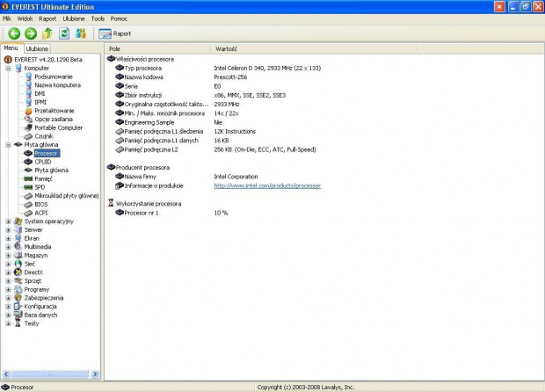Expand the Programy node
This screenshot has height=392, width=545.
point(8,289)
